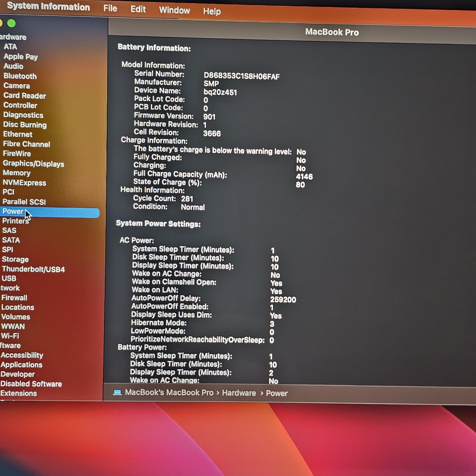Select the highlighted Power sidebar item

[50, 212]
